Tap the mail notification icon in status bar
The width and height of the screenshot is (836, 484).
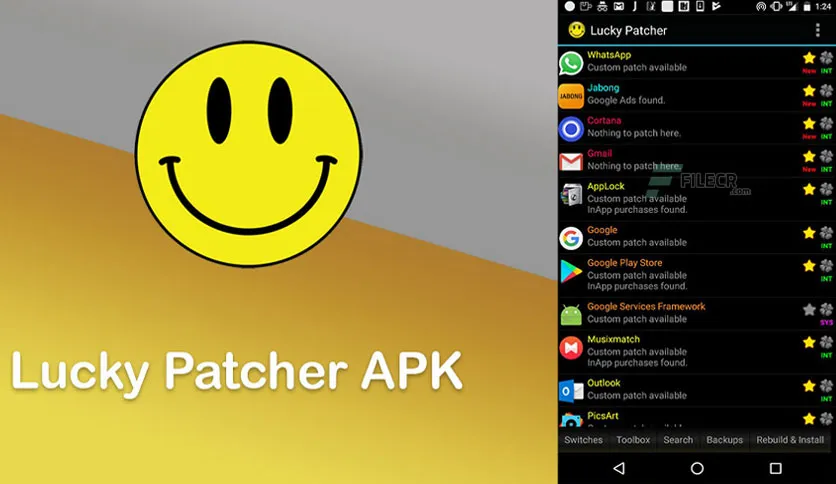[x=618, y=6]
